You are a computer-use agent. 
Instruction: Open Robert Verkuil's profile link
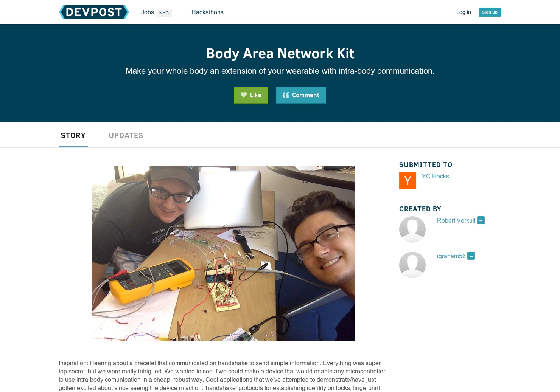pos(456,220)
